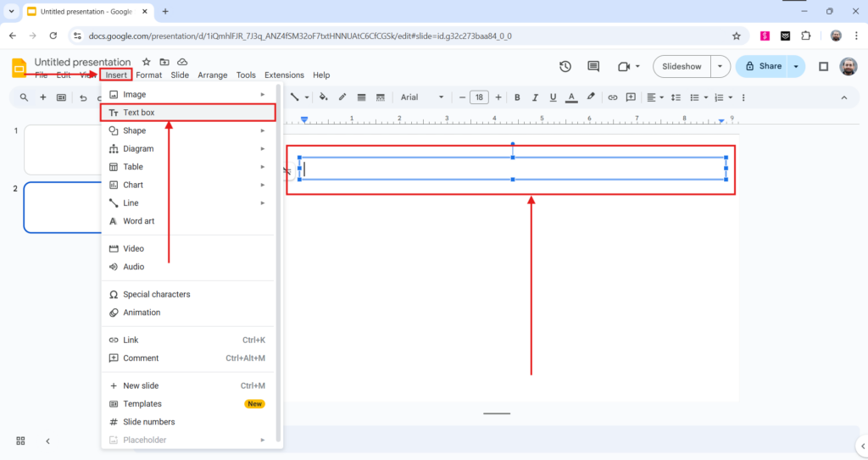The image size is (868, 460).
Task: Choose Word art in the Insert menu
Action: click(138, 221)
